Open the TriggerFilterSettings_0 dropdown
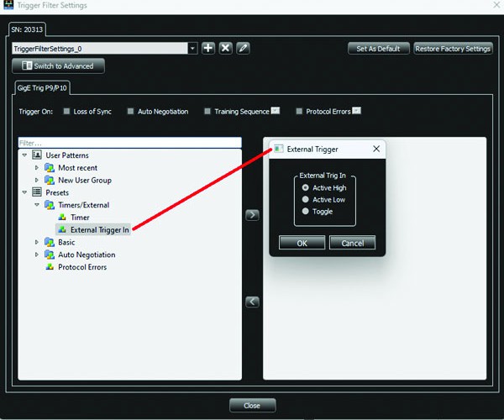 (192, 49)
